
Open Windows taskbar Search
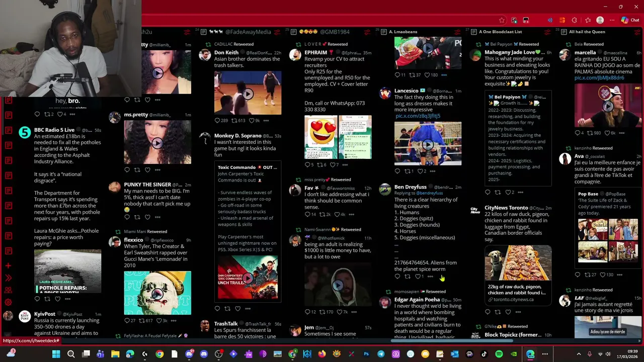click(x=71, y=354)
